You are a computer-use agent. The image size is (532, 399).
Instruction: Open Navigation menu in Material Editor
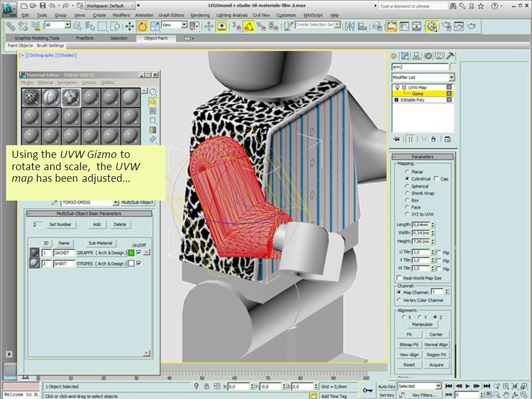[67, 83]
